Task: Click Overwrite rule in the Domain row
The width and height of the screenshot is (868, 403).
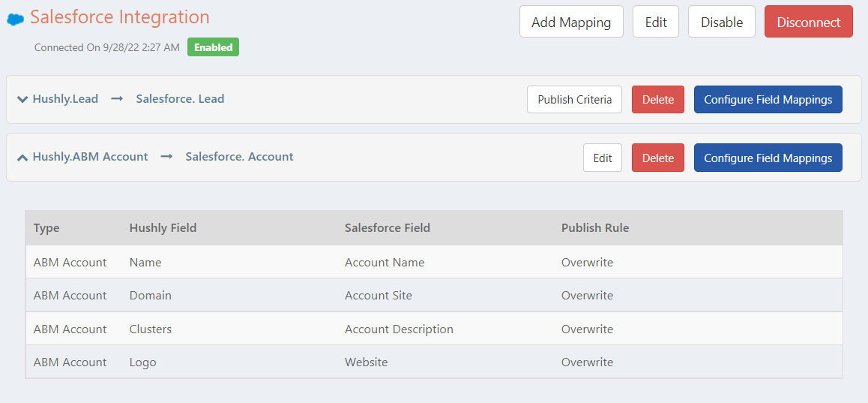Action: coord(588,296)
